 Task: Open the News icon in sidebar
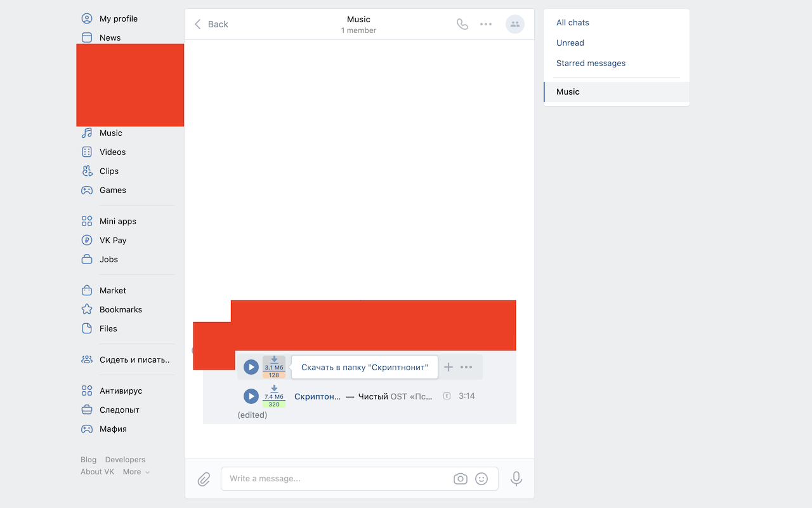[87, 37]
